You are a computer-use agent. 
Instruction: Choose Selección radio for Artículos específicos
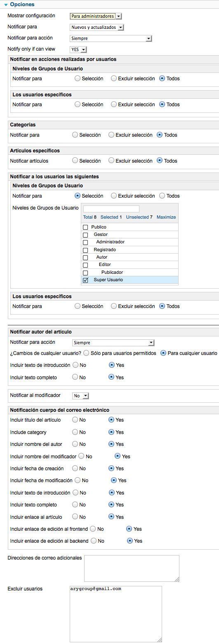pos(75,161)
